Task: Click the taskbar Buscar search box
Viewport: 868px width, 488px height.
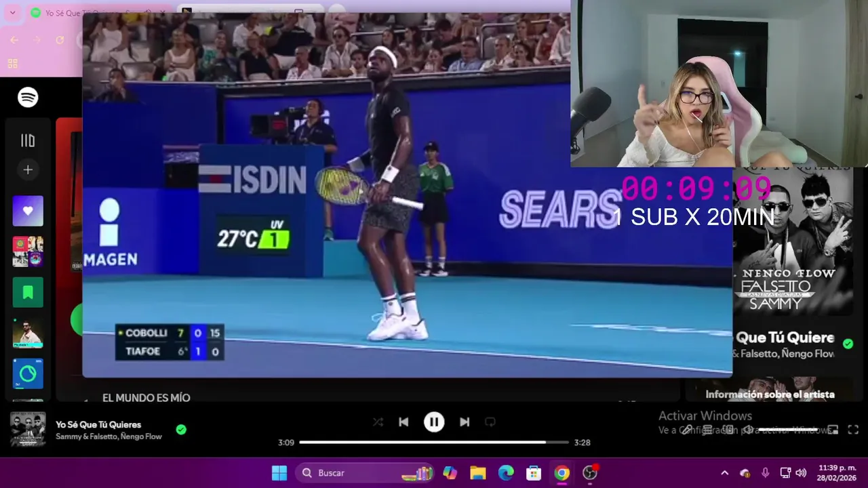Action: coord(364,473)
